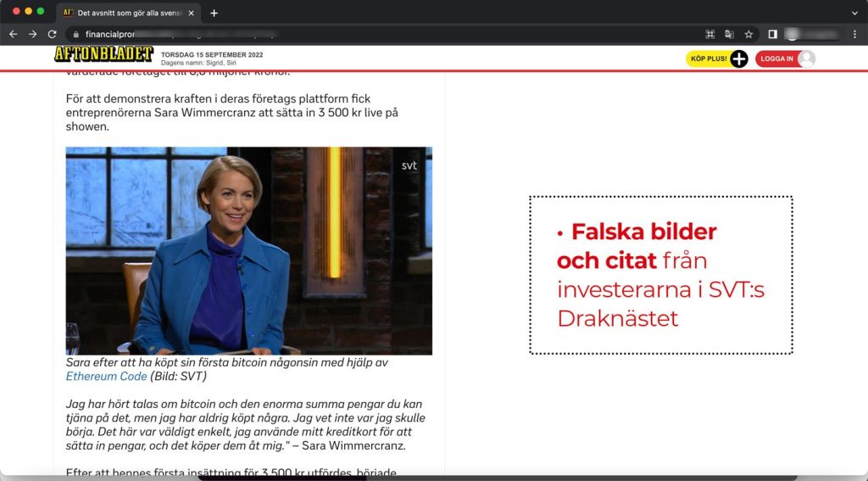Click the address bar URL field
868x481 pixels.
pos(382,34)
